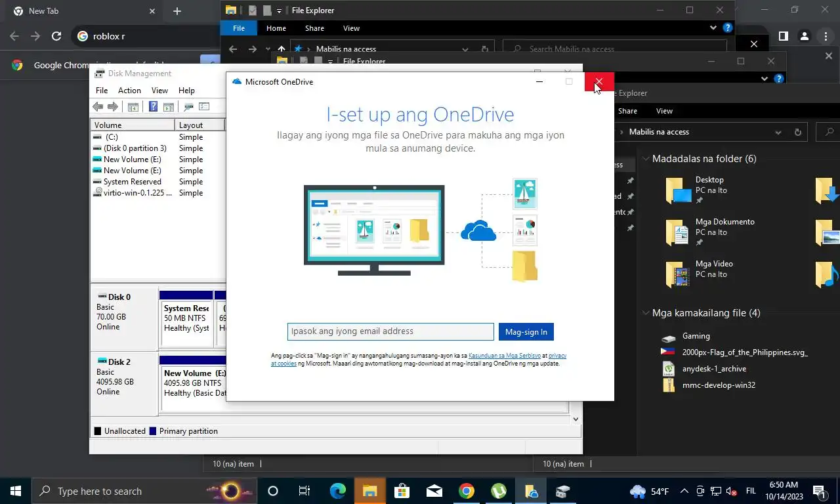Close the New Tab tab in Chrome
Viewport: 840px width, 504px height.
(152, 11)
